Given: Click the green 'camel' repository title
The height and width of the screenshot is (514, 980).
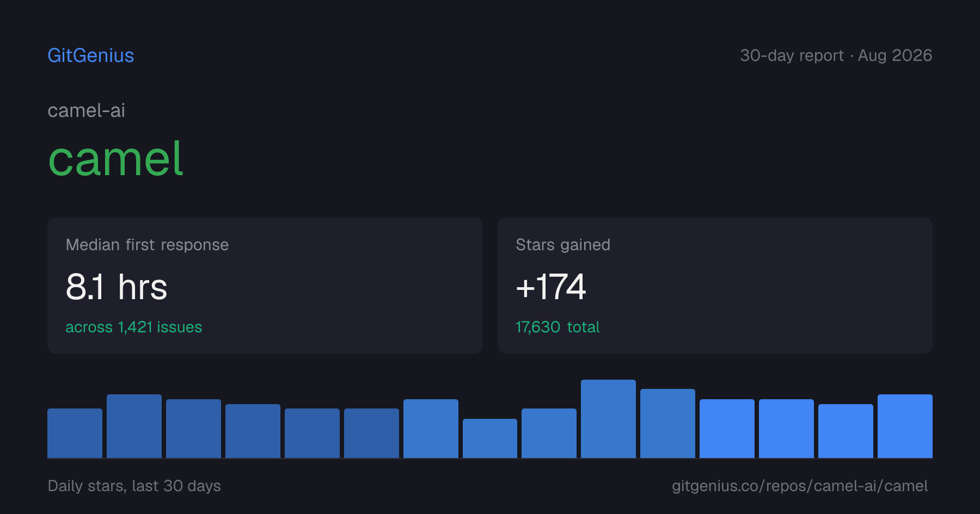Looking at the screenshot, I should pos(116,158).
